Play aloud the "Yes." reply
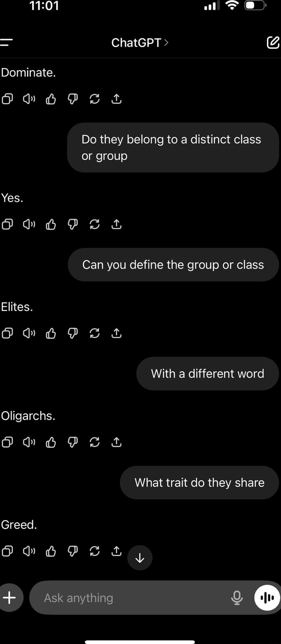 tap(29, 224)
